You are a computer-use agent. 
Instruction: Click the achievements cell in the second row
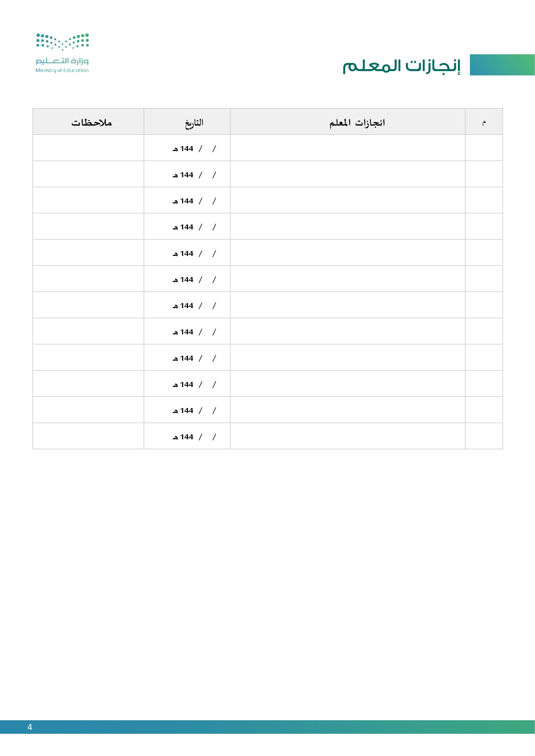[347, 174]
